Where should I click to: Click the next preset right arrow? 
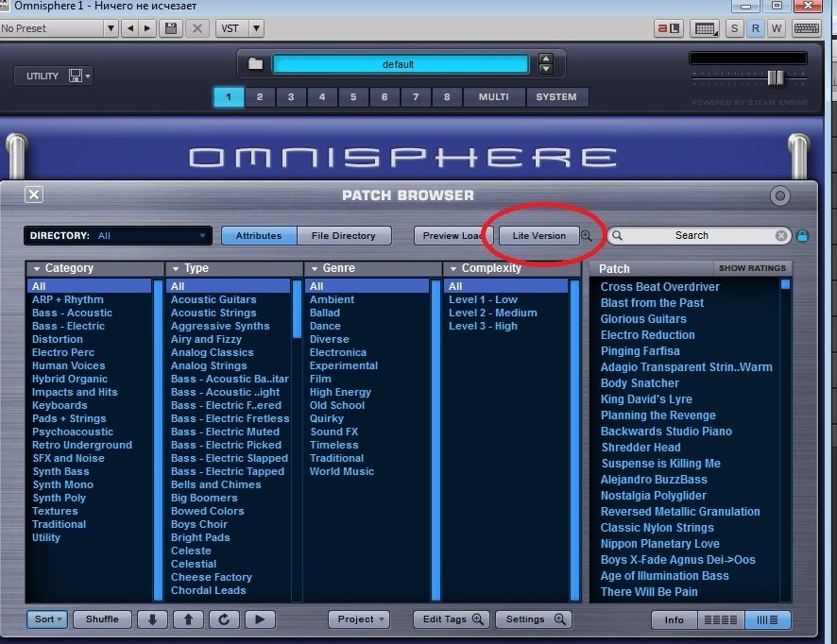[147, 28]
